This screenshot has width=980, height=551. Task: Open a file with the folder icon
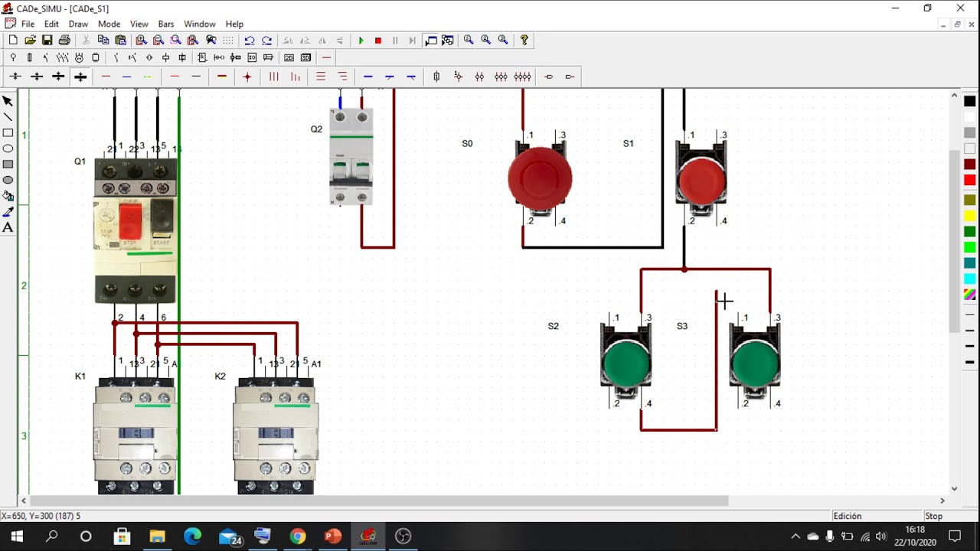coord(30,40)
